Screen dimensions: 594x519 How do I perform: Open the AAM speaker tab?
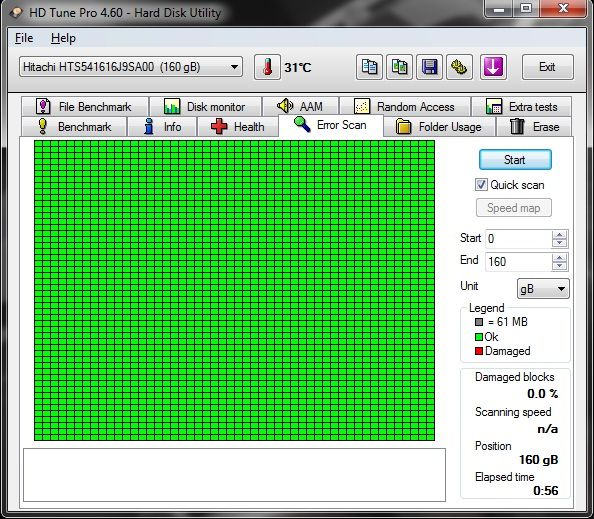pyautogui.click(x=300, y=106)
